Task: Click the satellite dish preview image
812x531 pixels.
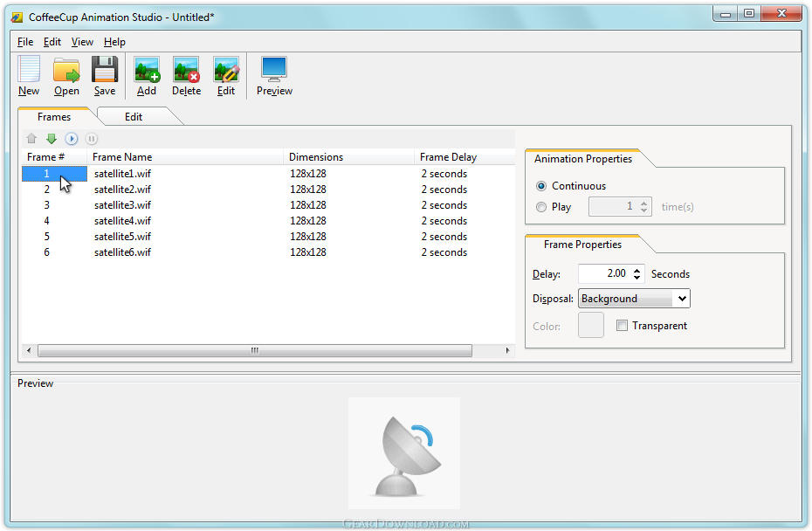Action: tap(404, 453)
